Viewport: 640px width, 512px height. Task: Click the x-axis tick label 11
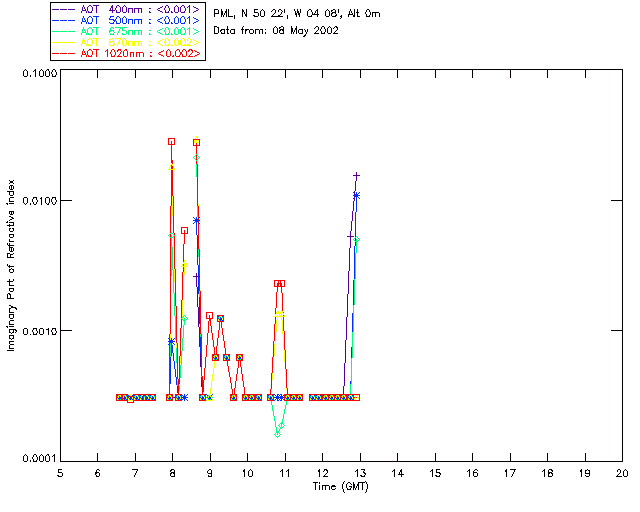285,473
